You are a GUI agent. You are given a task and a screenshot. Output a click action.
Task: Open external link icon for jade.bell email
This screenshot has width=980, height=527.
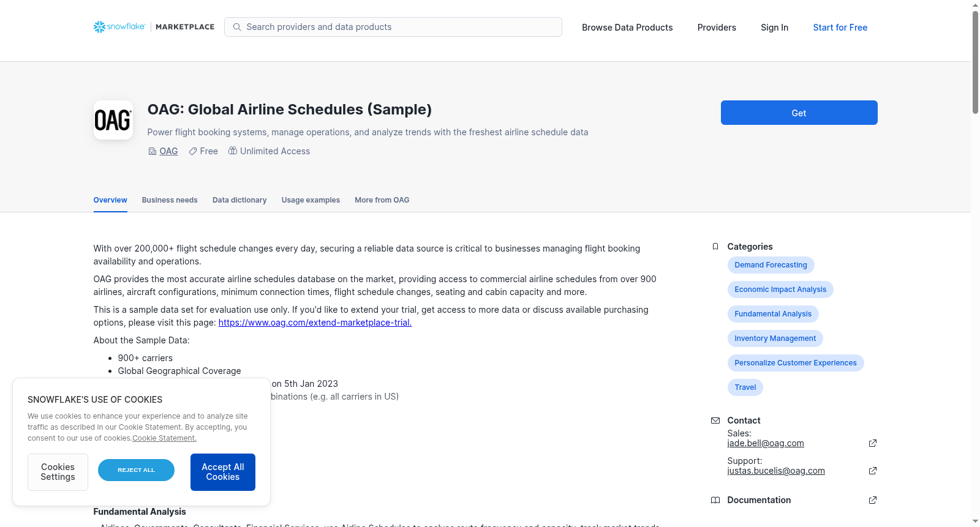click(873, 443)
